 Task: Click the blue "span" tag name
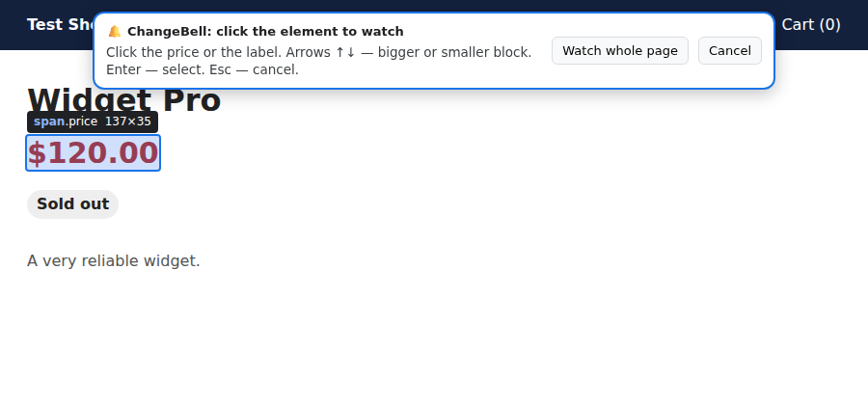click(x=49, y=121)
